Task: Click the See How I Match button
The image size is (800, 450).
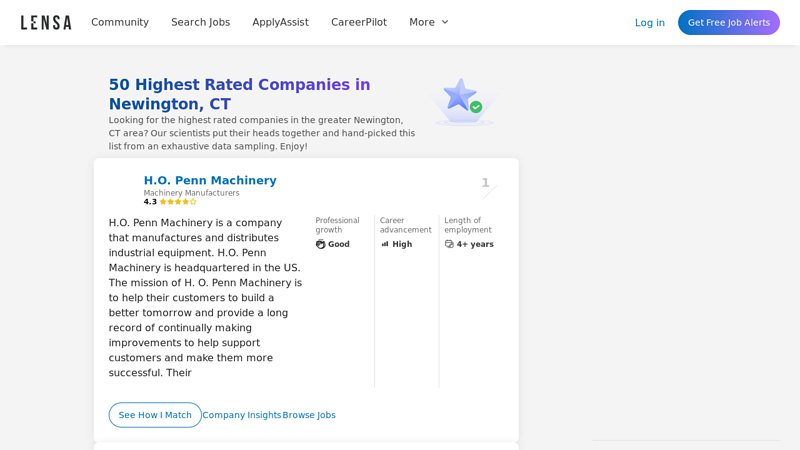Action: 155,415
